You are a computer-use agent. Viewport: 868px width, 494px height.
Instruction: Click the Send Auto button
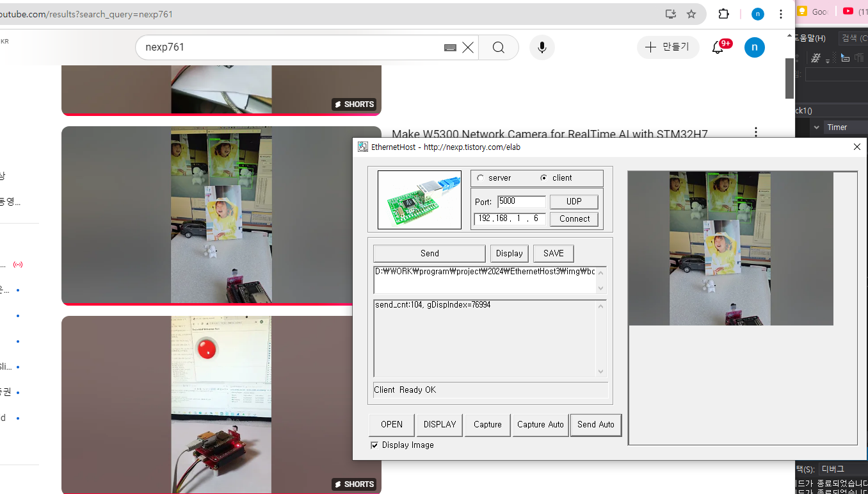pos(596,425)
